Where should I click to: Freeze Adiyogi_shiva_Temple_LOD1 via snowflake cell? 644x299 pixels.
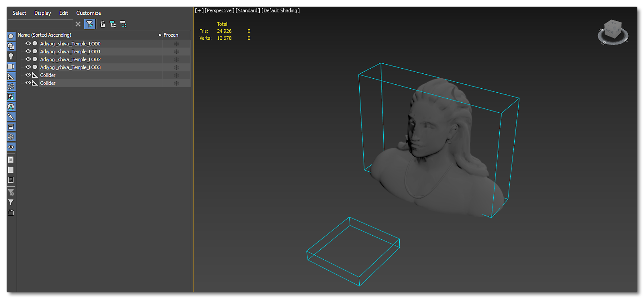[176, 52]
